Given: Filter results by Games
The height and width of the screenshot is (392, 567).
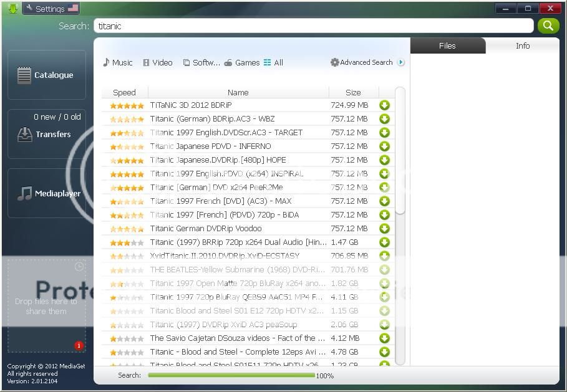Looking at the screenshot, I should [x=242, y=62].
